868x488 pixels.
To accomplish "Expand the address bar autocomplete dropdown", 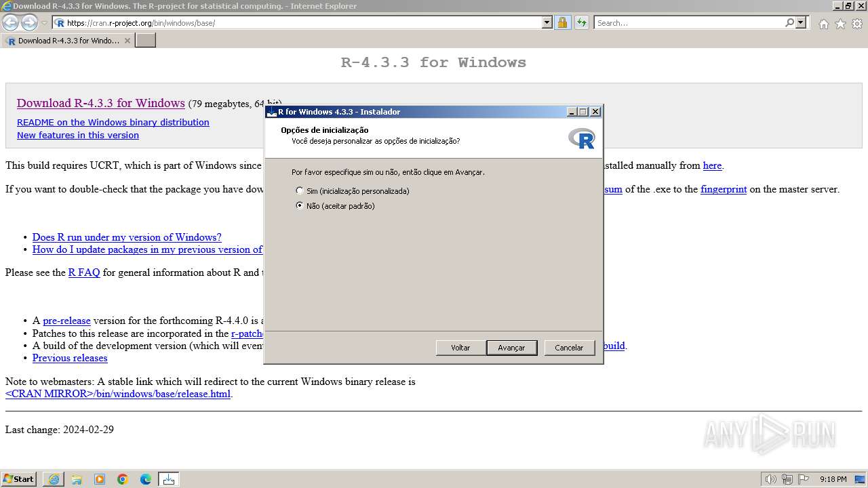I will 547,23.
